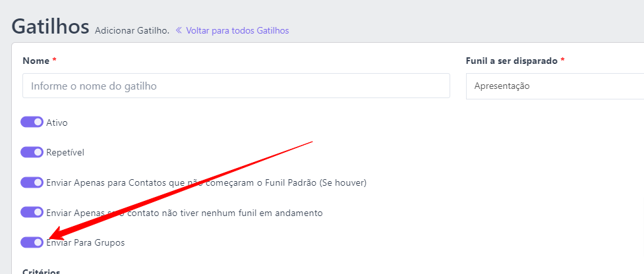Toggle the nenhum funil em andamento switch
This screenshot has width=644, height=274.
click(x=32, y=213)
